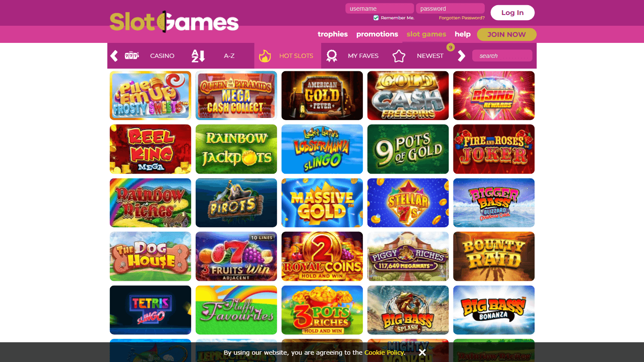Click the JOIN NOW button
The image size is (644, 362).
507,34
